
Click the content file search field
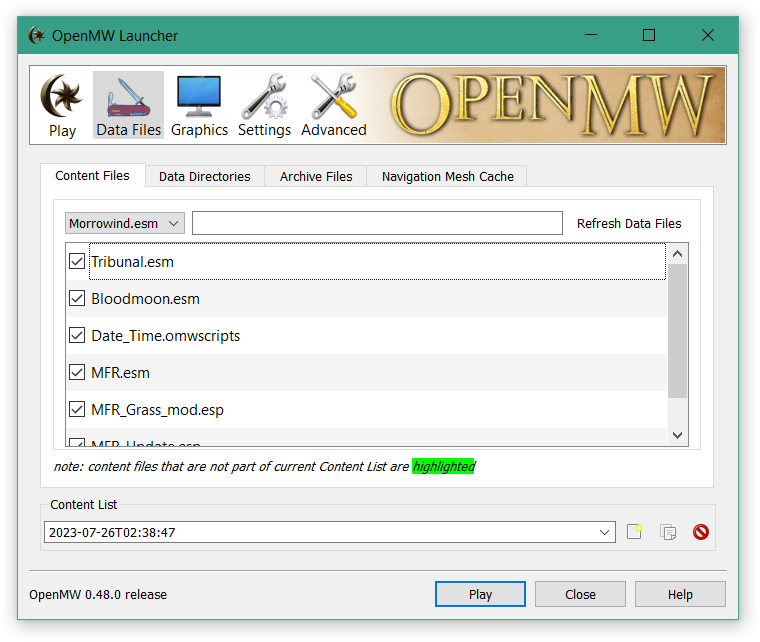(379, 223)
